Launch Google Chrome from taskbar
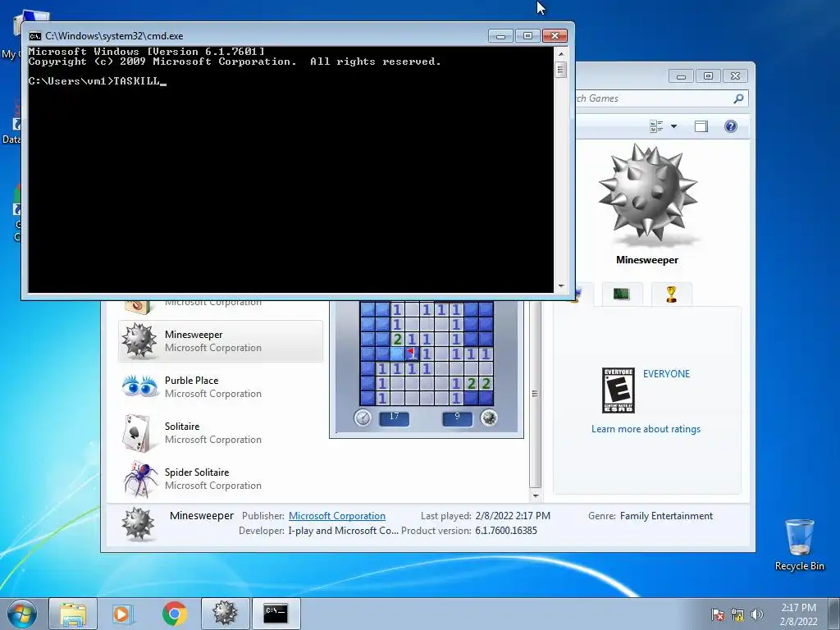840x630 pixels. (x=174, y=614)
